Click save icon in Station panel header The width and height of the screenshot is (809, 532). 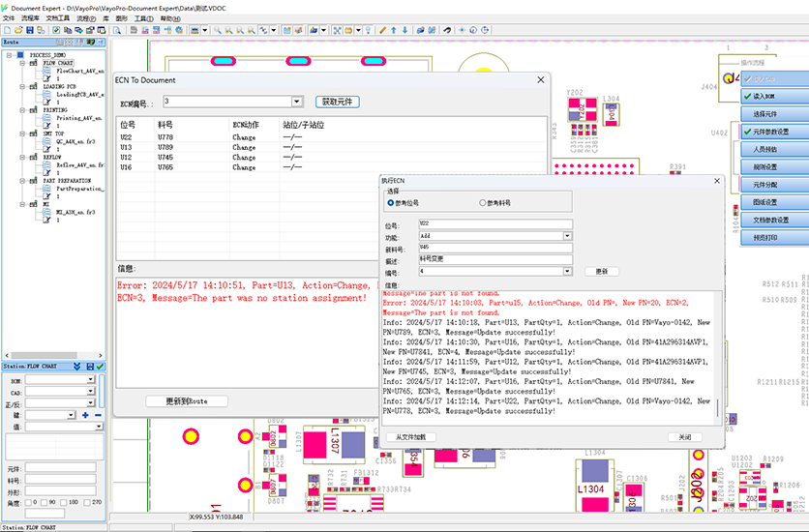pos(90,367)
